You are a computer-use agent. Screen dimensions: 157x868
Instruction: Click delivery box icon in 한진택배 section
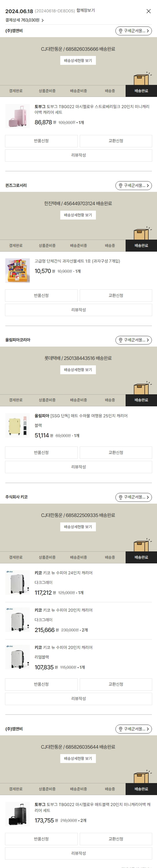141,233
